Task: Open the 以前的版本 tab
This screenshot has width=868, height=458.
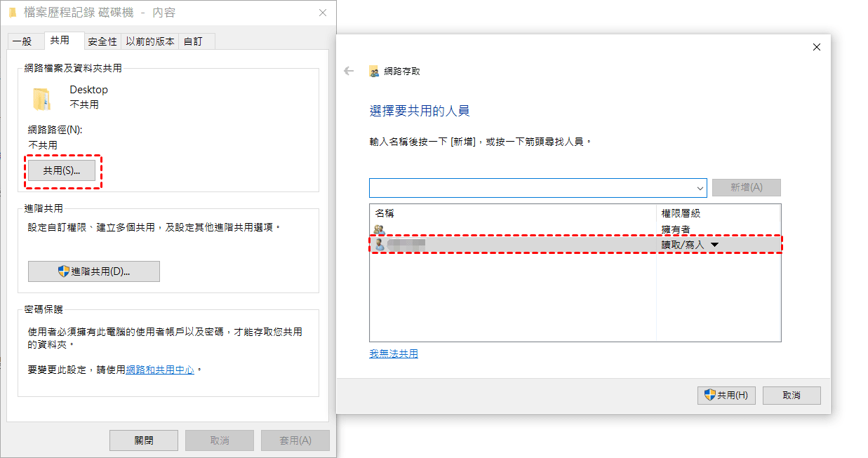Action: [150, 41]
